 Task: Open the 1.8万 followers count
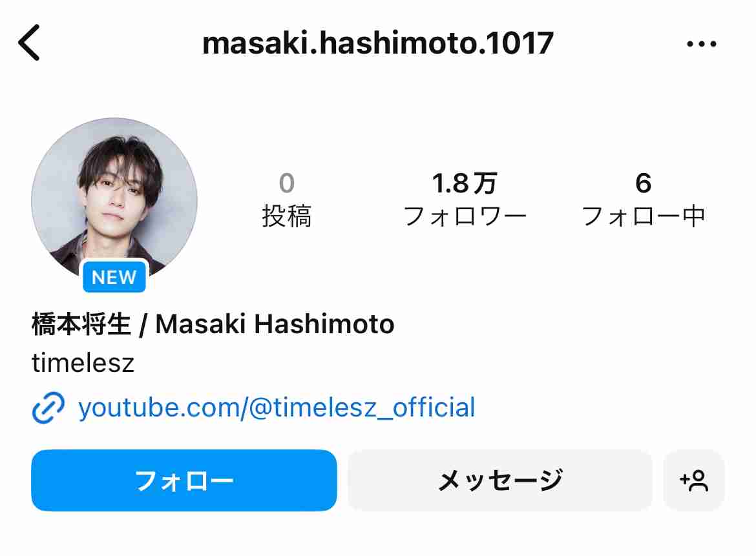pos(465,183)
